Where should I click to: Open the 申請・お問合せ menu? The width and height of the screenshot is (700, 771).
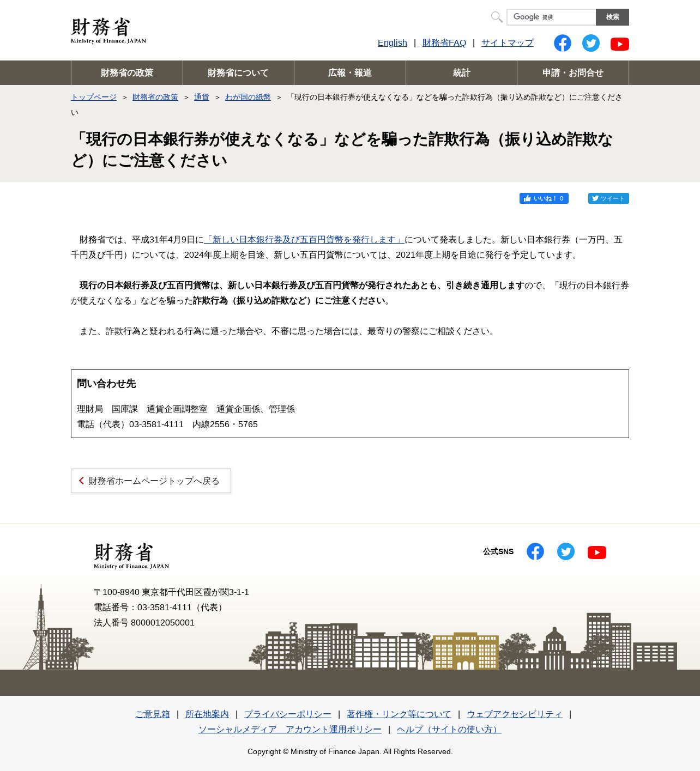coord(573,72)
